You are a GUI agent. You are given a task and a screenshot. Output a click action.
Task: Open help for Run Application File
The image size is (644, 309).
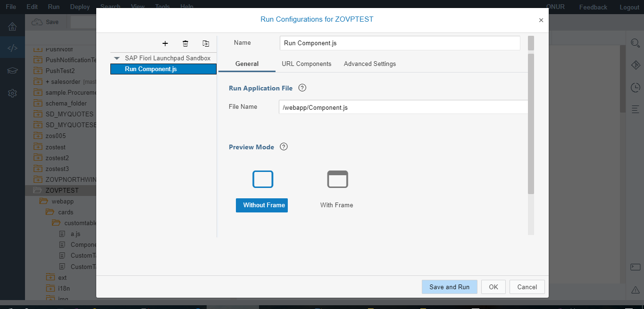point(302,88)
